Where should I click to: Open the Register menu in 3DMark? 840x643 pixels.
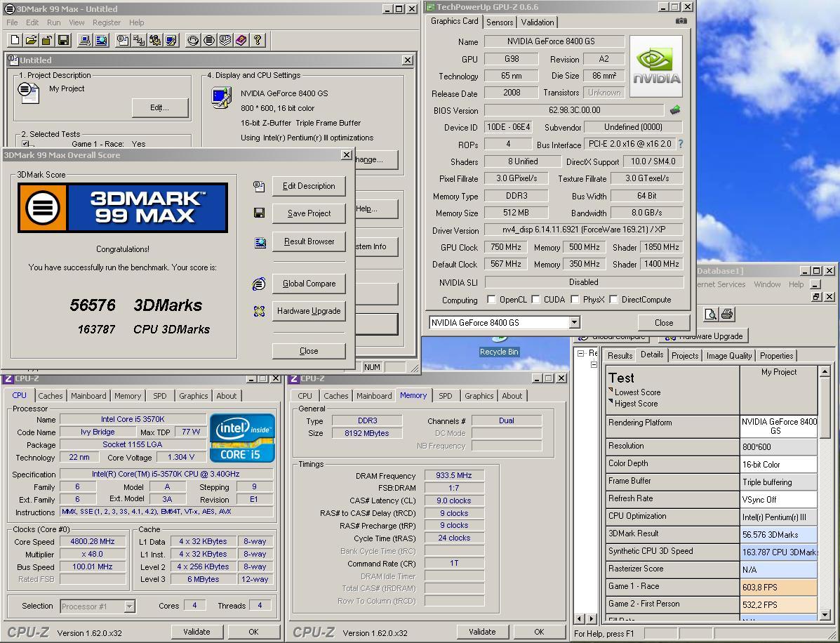coord(107,22)
